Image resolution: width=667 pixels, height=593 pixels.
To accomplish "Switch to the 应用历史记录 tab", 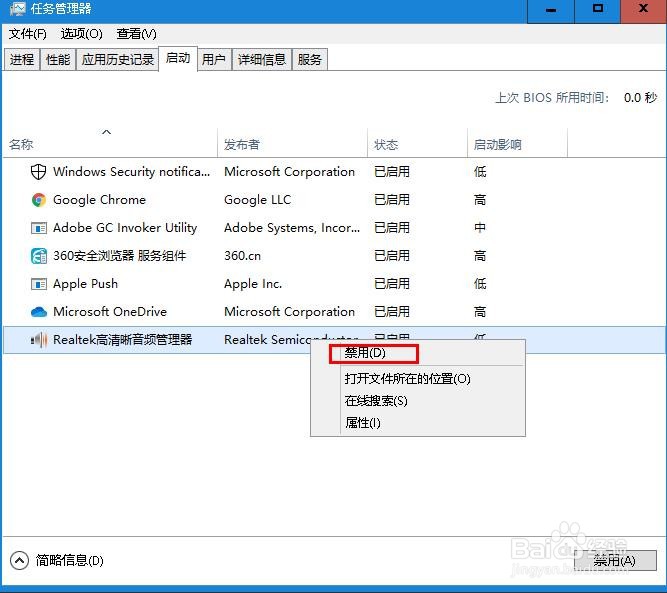I will coord(117,60).
